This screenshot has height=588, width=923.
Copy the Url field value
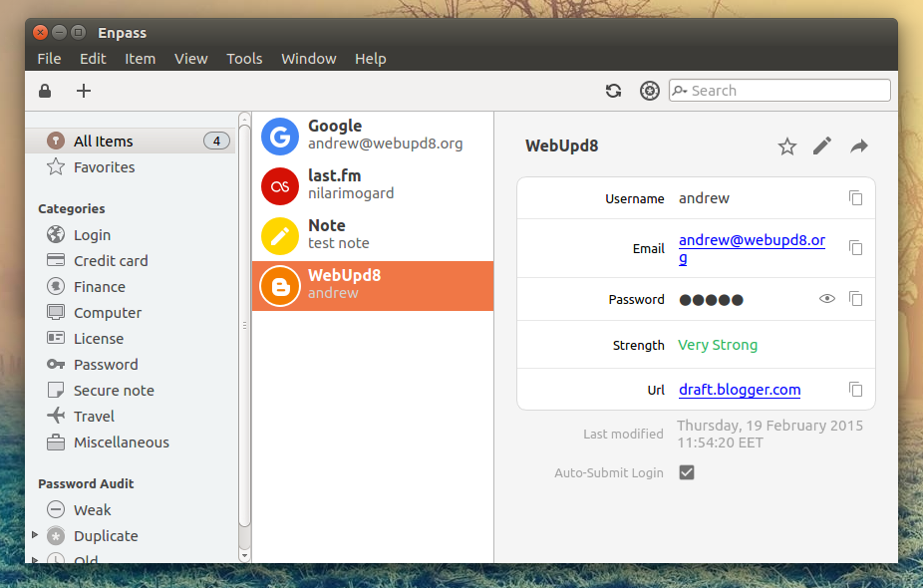(856, 389)
